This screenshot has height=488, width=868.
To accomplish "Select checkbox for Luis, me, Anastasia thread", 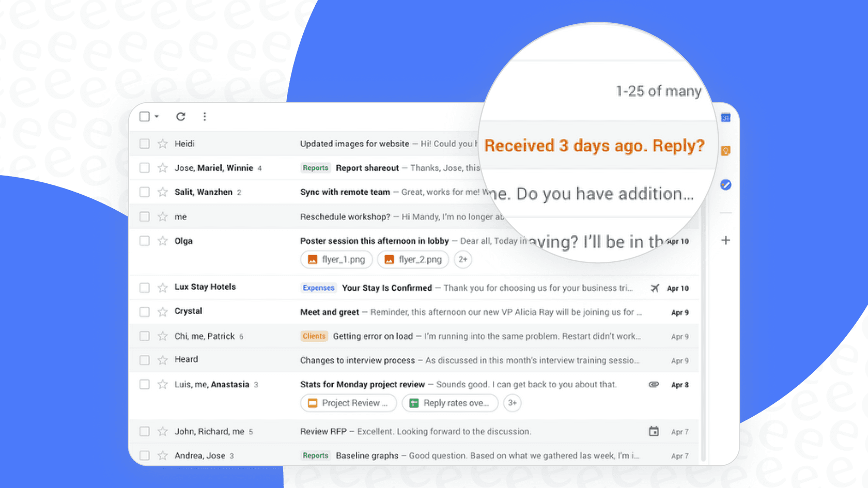I will click(145, 384).
